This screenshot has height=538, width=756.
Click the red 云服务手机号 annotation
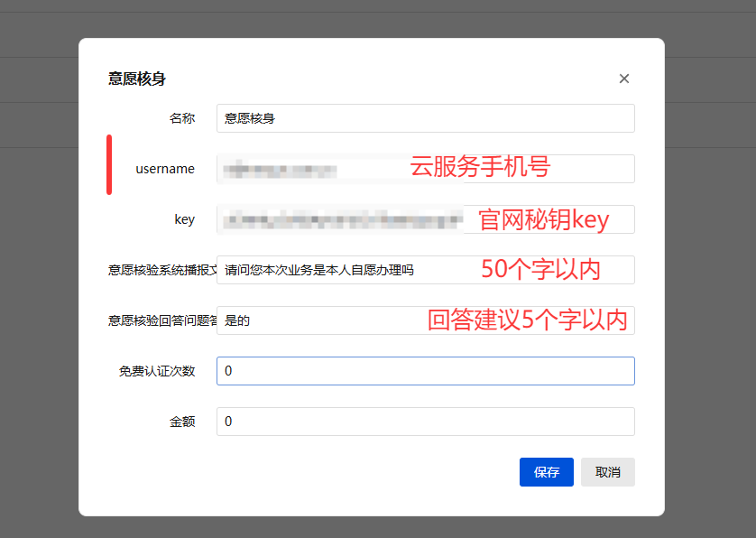[480, 167]
